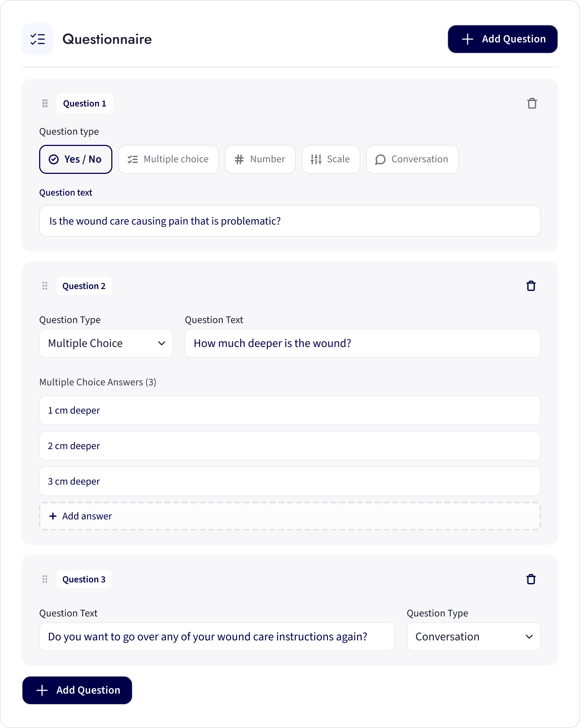580x728 pixels.
Task: Open the Multiple Choice type dropdown
Action: tap(106, 343)
